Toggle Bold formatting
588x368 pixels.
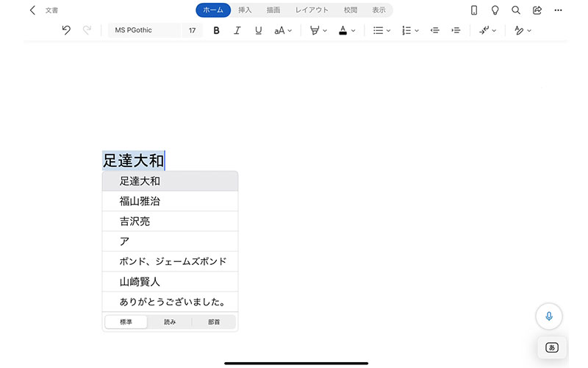[216, 30]
